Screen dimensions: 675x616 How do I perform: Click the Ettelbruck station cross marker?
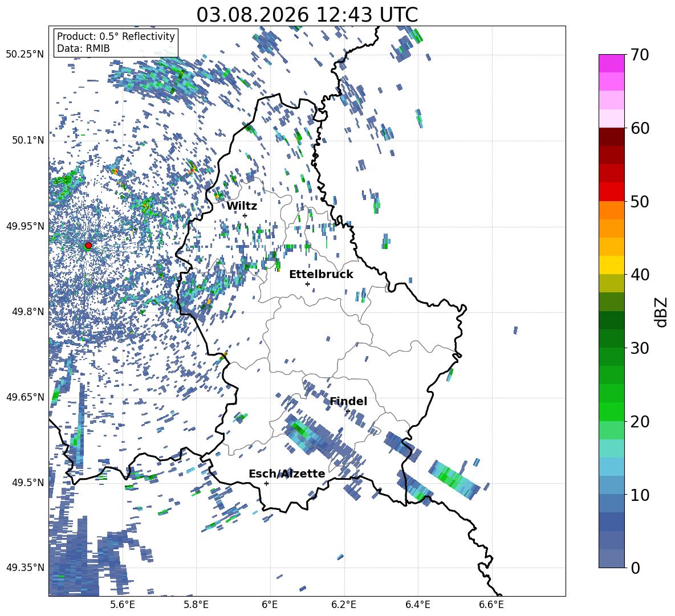(307, 284)
